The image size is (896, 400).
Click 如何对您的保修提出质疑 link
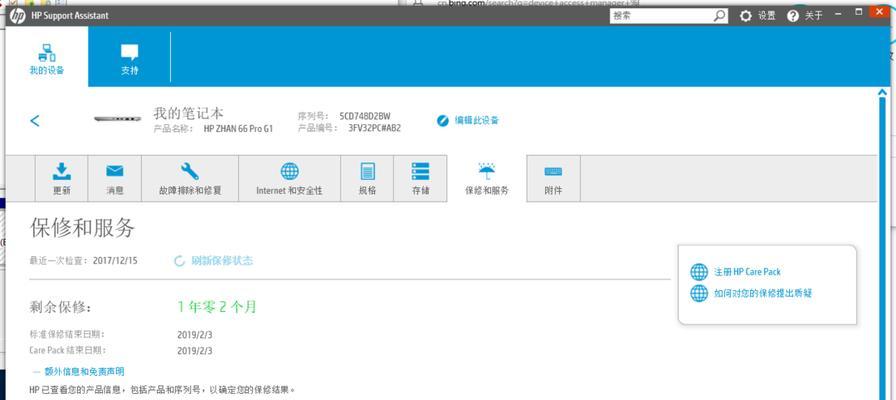pyautogui.click(x=763, y=294)
